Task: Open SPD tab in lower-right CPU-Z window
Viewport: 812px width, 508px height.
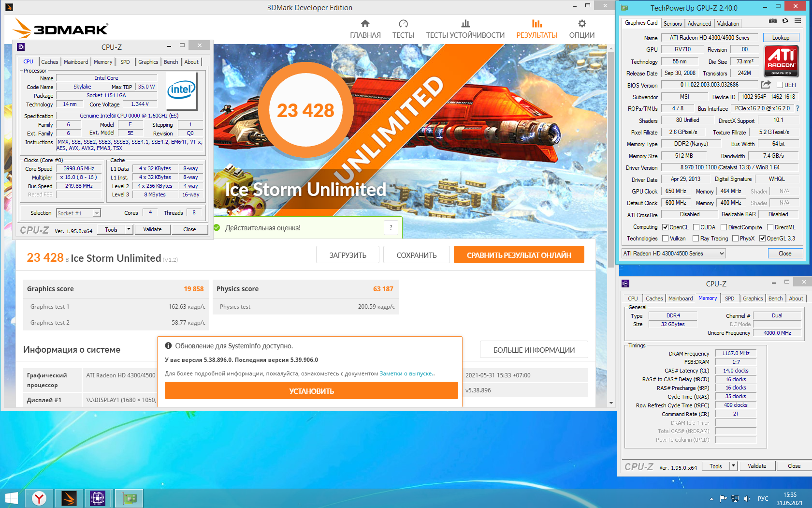Action: 730,299
